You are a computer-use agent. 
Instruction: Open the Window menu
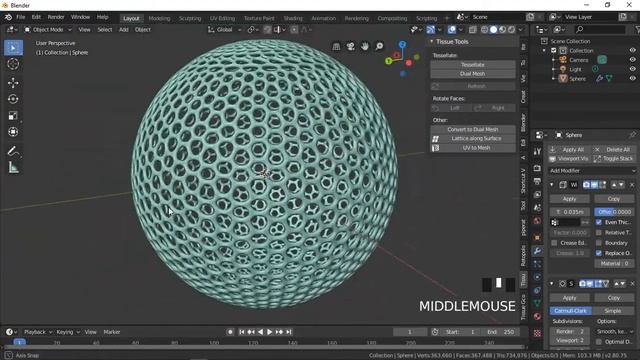click(x=80, y=17)
